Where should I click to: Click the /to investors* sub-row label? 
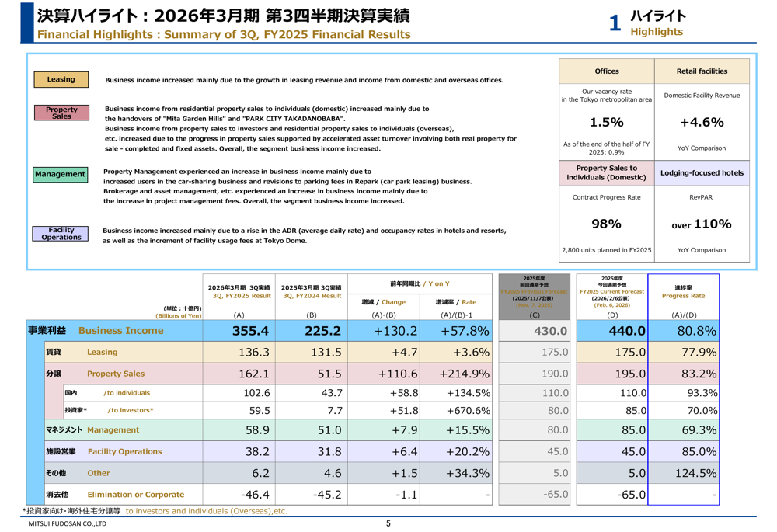(130, 410)
